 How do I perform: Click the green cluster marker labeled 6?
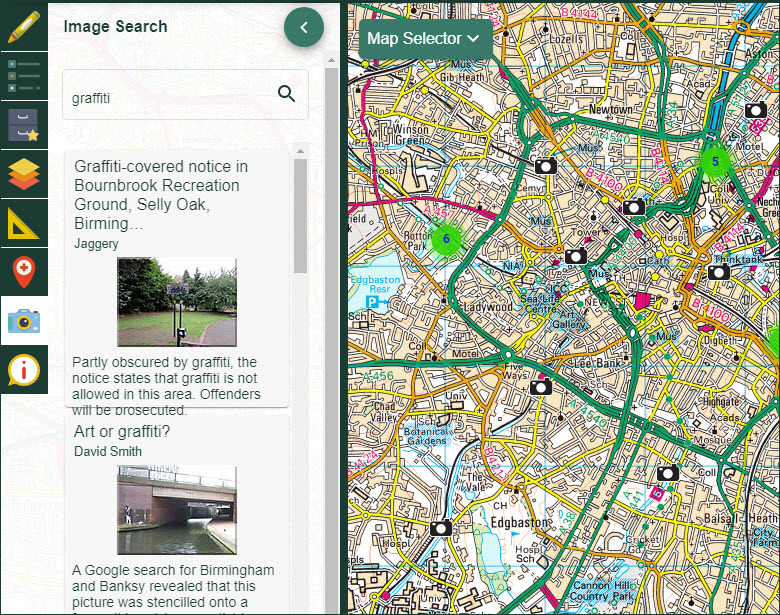pos(446,239)
